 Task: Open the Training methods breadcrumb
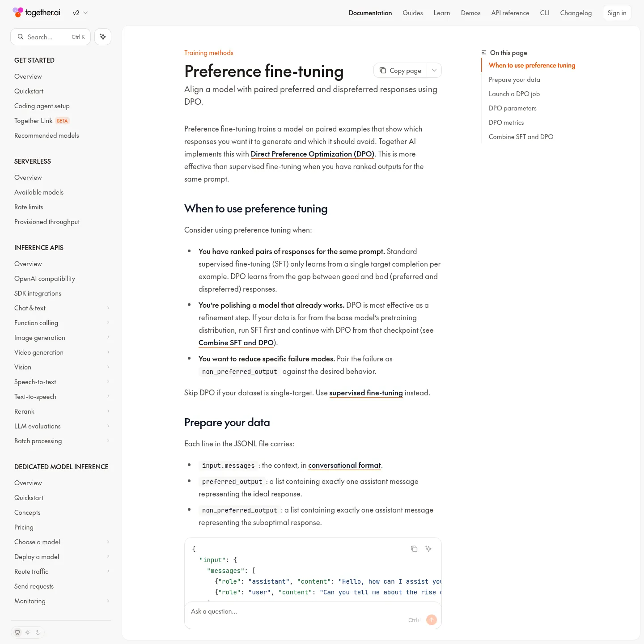coord(209,53)
